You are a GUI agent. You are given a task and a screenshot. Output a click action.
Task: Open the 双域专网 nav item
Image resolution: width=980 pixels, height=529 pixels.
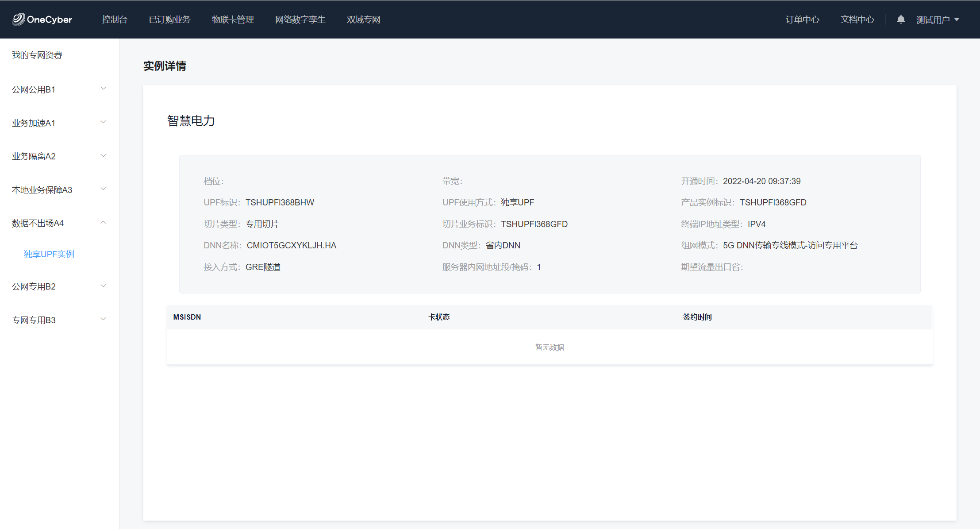coord(363,19)
